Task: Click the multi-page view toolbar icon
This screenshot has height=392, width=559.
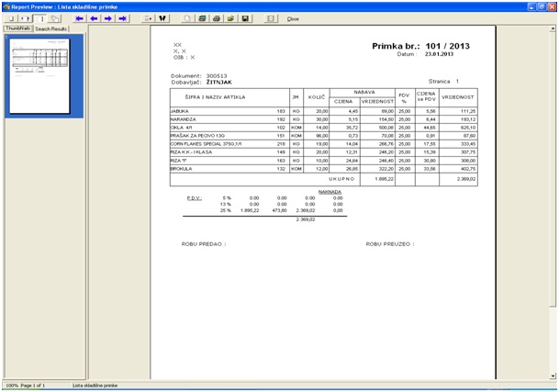Action: click(54, 18)
